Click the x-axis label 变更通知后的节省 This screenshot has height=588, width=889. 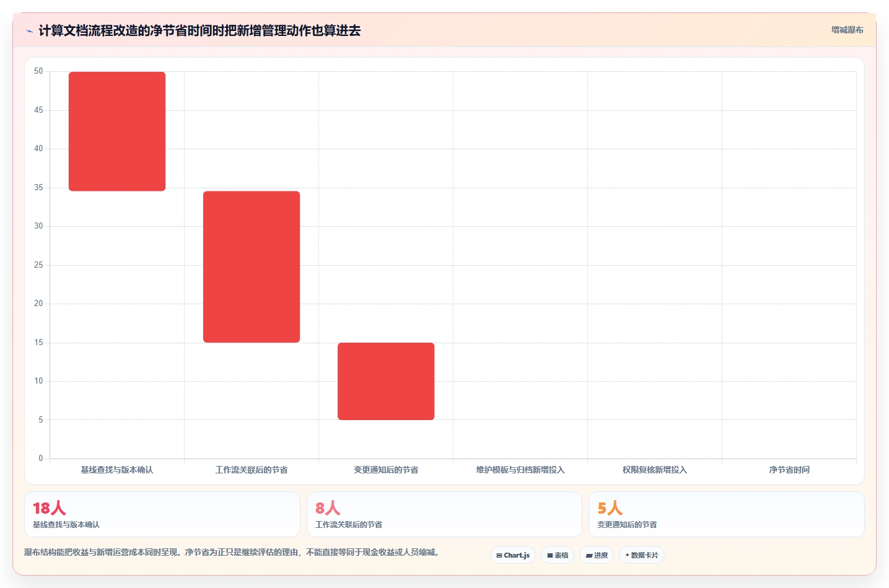click(386, 470)
